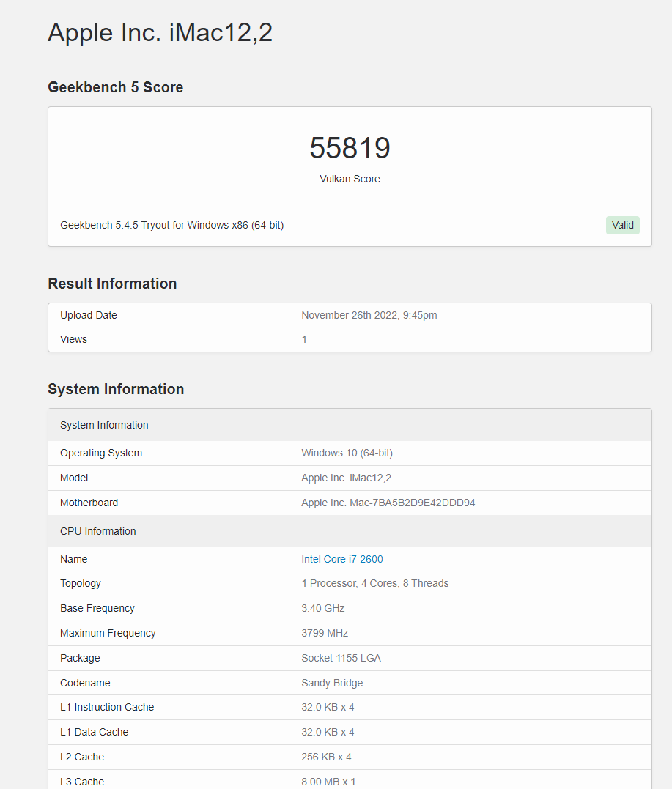Select the L1 Instruction Cache value 32.0 KB x 4

pos(328,707)
